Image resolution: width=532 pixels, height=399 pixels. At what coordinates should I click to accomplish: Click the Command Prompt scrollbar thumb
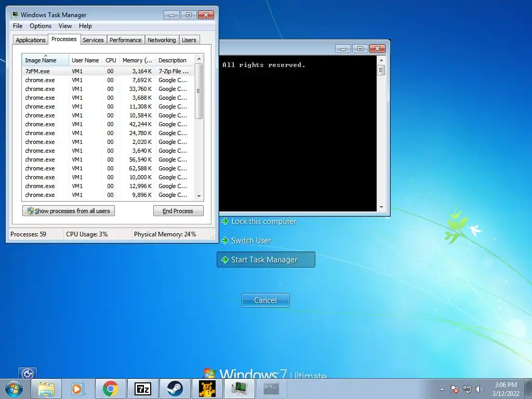pos(381,70)
